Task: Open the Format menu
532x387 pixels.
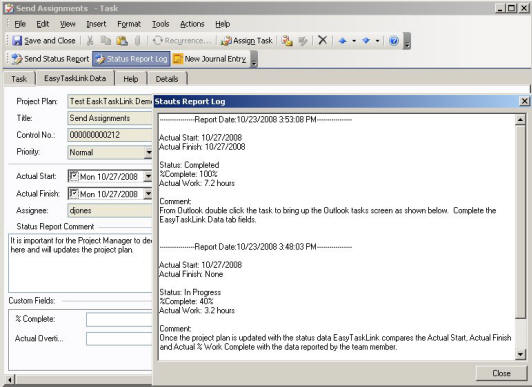Action: point(129,24)
